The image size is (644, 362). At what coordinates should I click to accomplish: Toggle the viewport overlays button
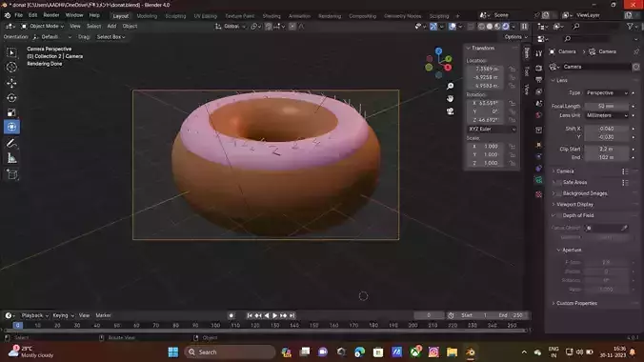tap(453, 27)
